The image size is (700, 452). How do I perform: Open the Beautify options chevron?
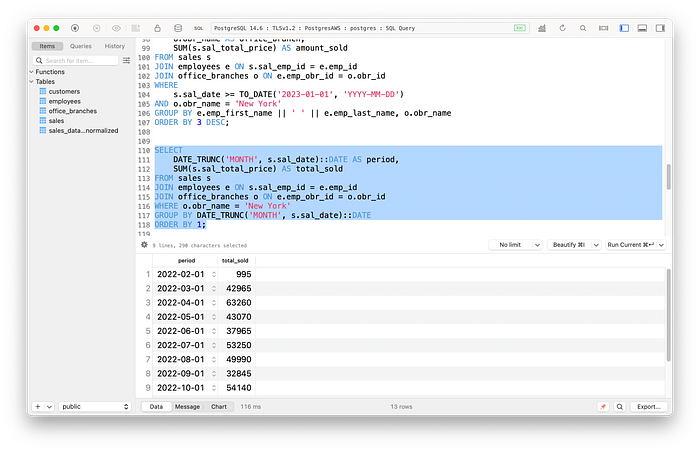pyautogui.click(x=596, y=245)
